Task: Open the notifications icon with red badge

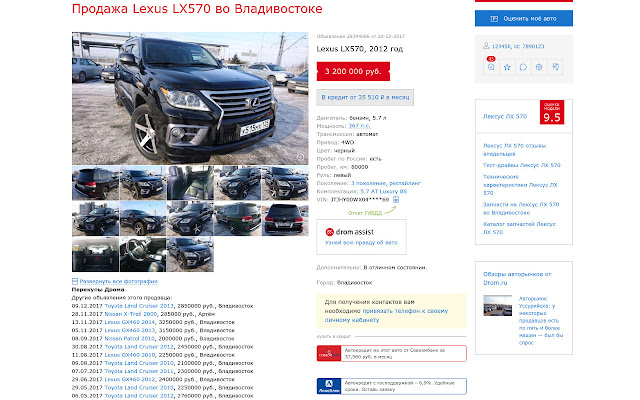Action: tap(491, 67)
